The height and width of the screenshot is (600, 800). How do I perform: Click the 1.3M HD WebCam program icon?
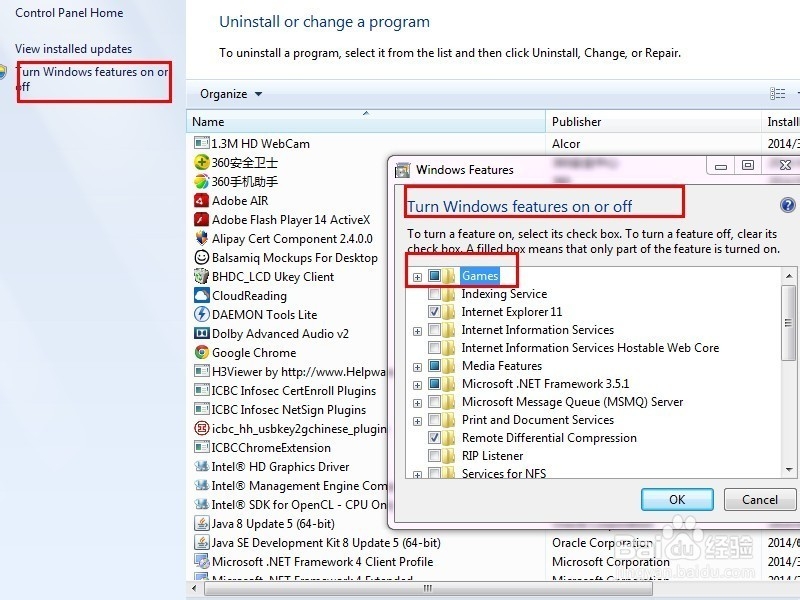[202, 143]
